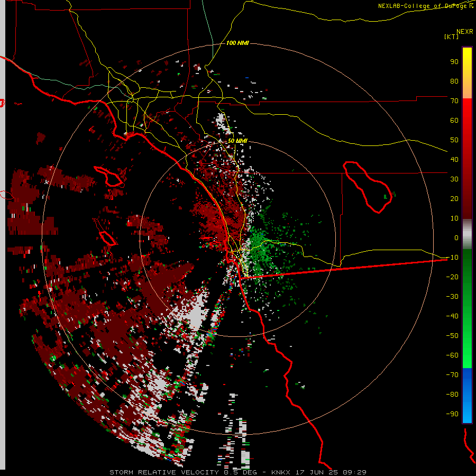
Task: Click the KNKX radar site identifier
Action: click(x=280, y=472)
